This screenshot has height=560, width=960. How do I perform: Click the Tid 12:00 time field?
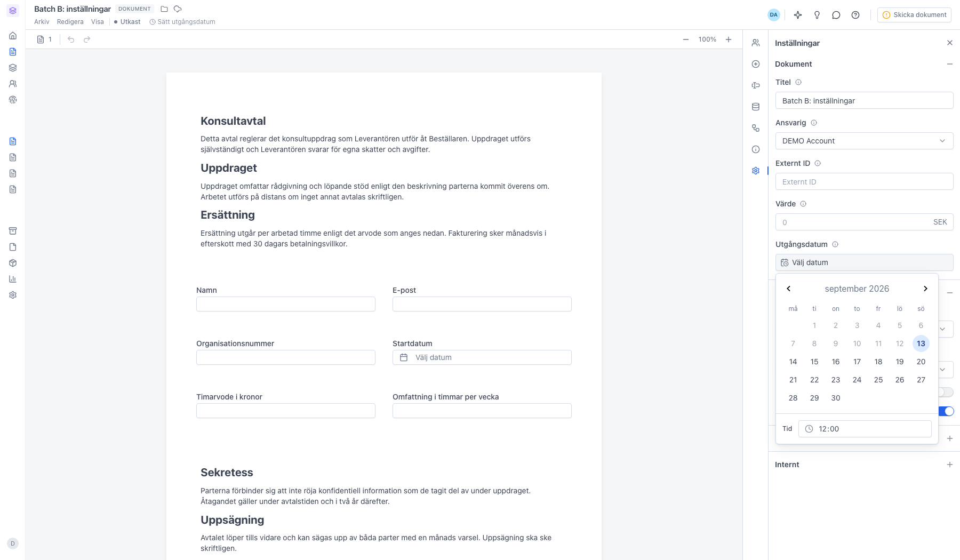[x=865, y=429]
